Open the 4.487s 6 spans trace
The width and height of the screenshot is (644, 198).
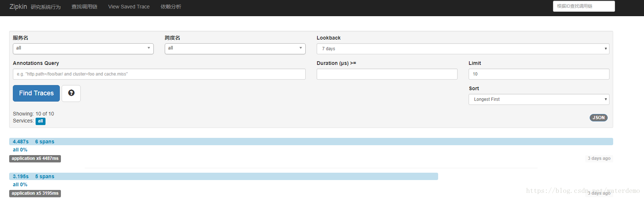click(x=311, y=142)
